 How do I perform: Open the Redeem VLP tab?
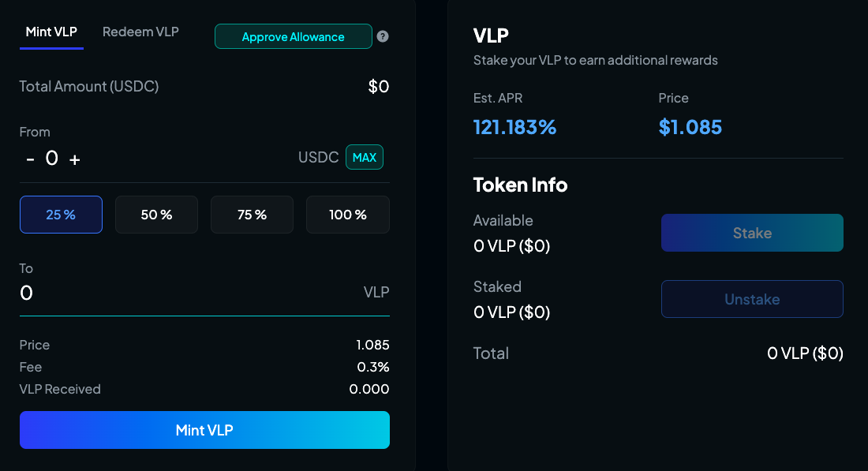140,32
